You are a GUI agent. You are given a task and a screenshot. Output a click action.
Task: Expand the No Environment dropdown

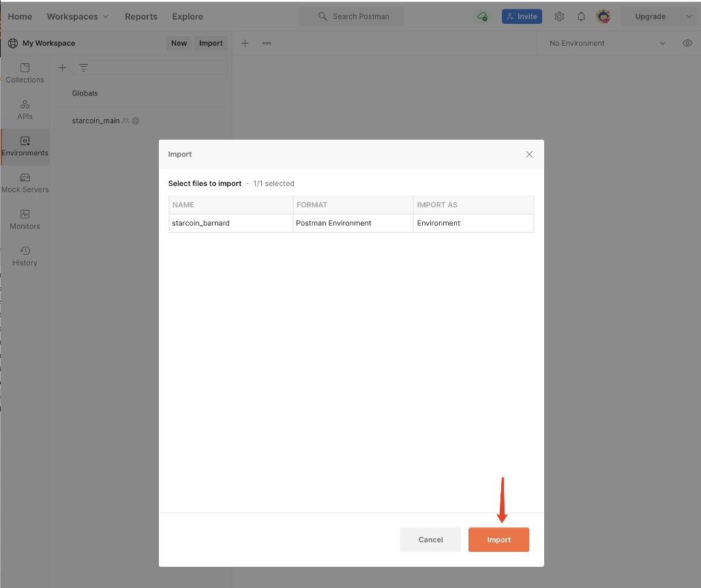[607, 43]
